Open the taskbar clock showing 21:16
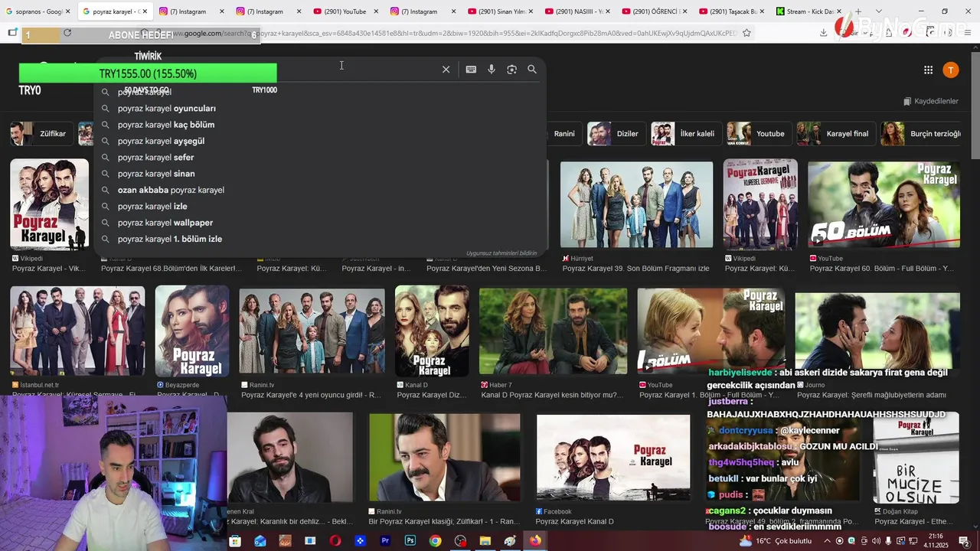 936,541
